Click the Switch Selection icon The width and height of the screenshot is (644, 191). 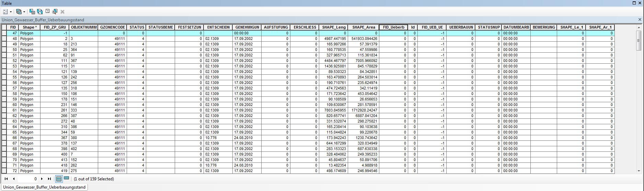click(x=40, y=12)
